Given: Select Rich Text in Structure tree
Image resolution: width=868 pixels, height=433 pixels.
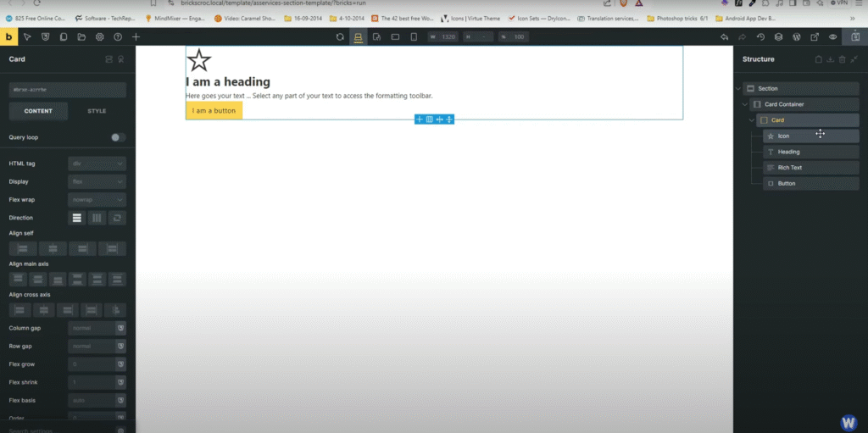Looking at the screenshot, I should (789, 168).
